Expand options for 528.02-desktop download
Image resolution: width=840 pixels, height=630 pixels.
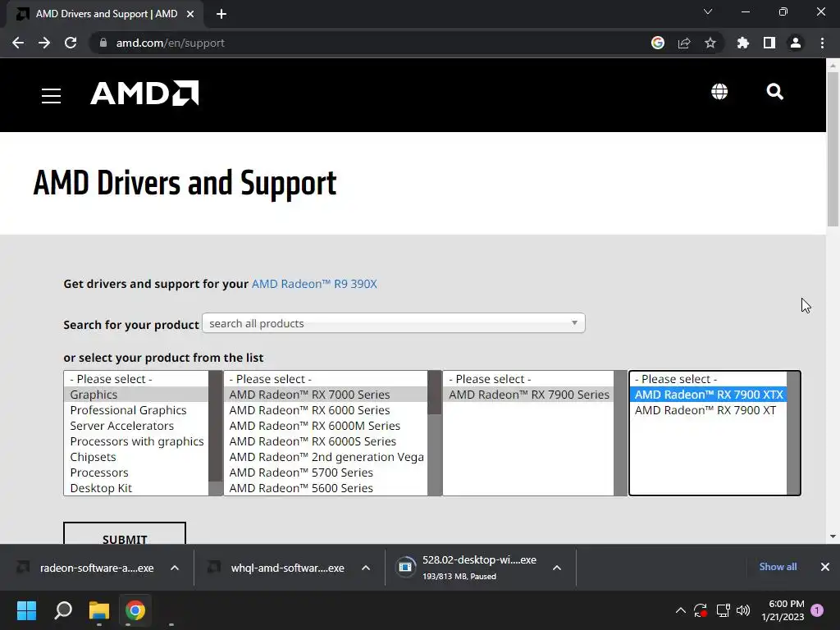(x=557, y=568)
